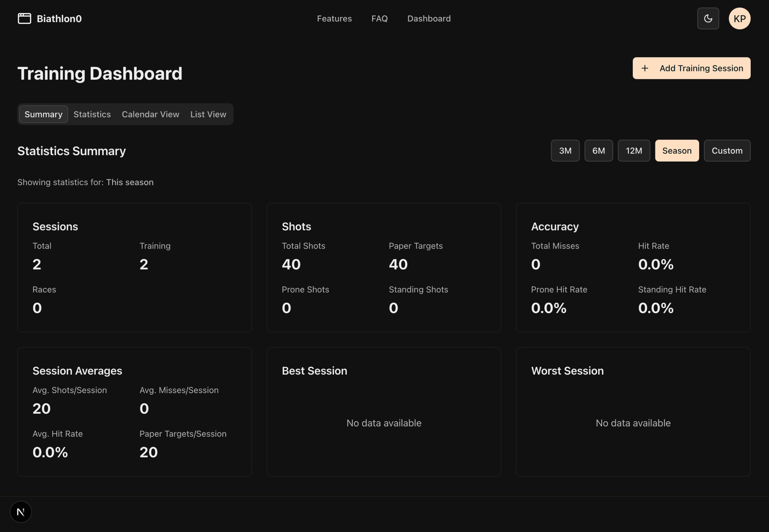Open the FAQ link
The image size is (769, 532).
[379, 19]
